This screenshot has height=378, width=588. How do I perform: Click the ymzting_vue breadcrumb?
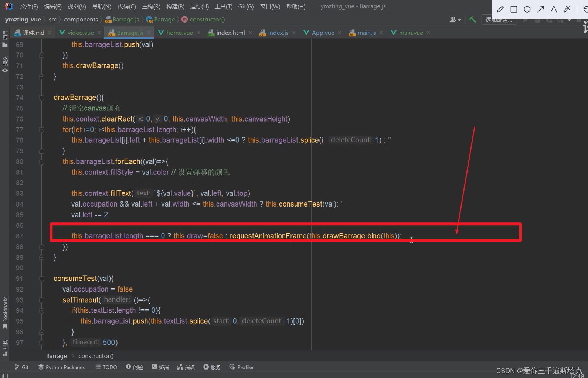23,20
